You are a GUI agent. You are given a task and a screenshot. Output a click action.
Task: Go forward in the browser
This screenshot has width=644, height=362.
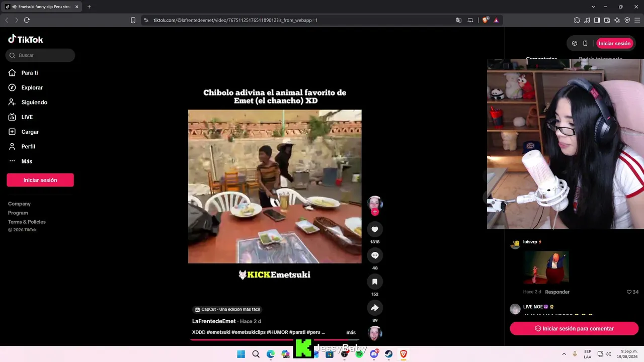point(17,20)
